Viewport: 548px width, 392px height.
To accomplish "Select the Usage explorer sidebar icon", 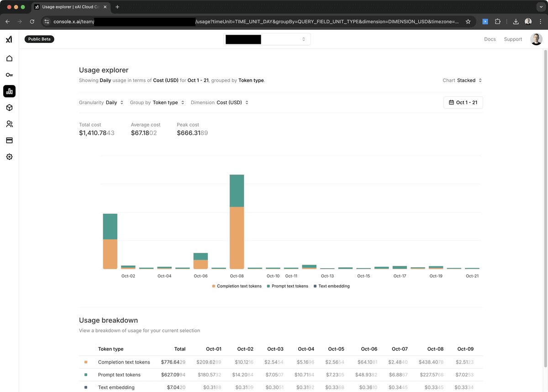I will click(9, 91).
